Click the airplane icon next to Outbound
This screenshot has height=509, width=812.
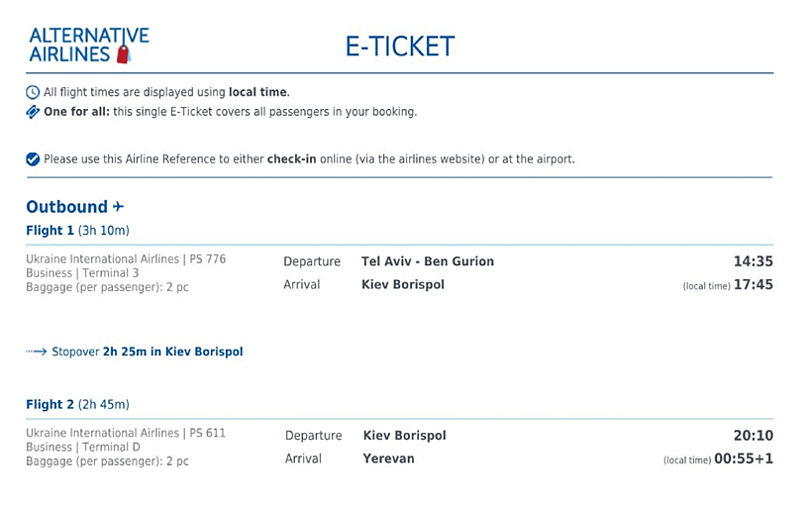(119, 207)
